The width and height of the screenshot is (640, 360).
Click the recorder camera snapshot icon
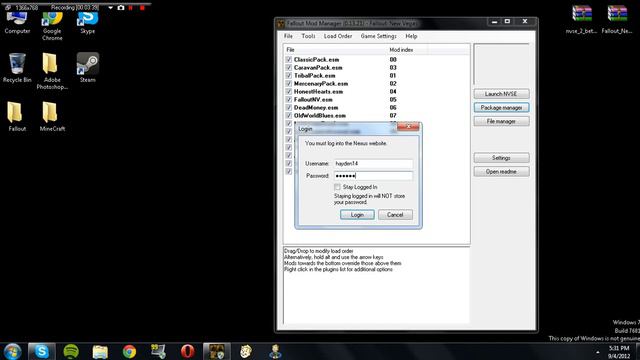[121, 8]
